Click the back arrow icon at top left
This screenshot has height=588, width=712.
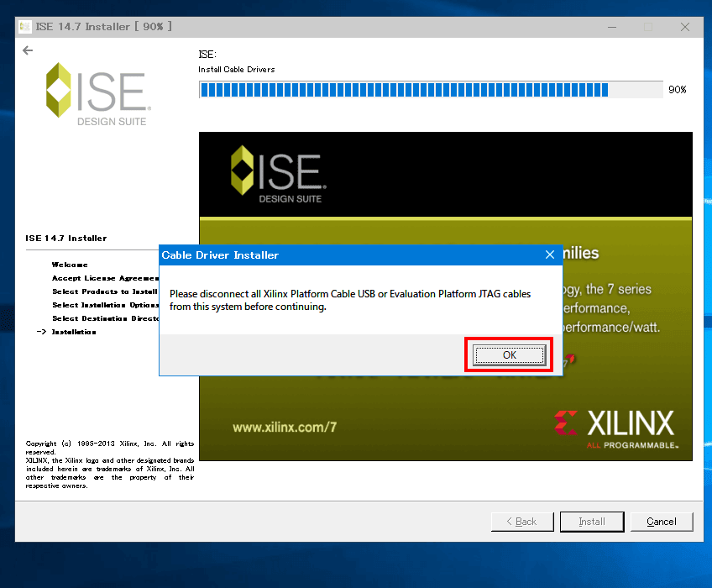click(28, 50)
